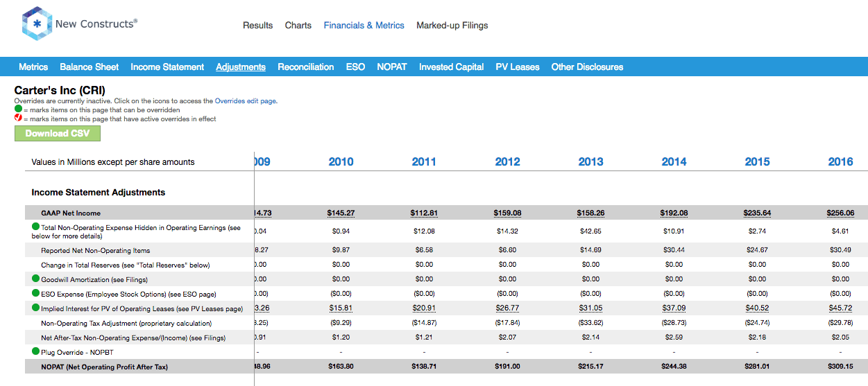Click Change in Total Reserves row label

pyautogui.click(x=126, y=265)
